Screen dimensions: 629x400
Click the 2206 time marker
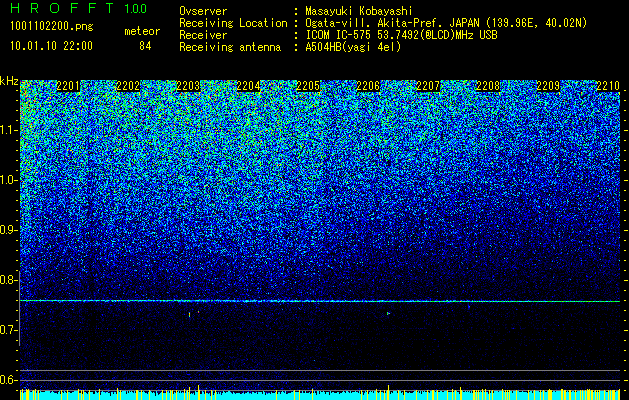coord(368,86)
